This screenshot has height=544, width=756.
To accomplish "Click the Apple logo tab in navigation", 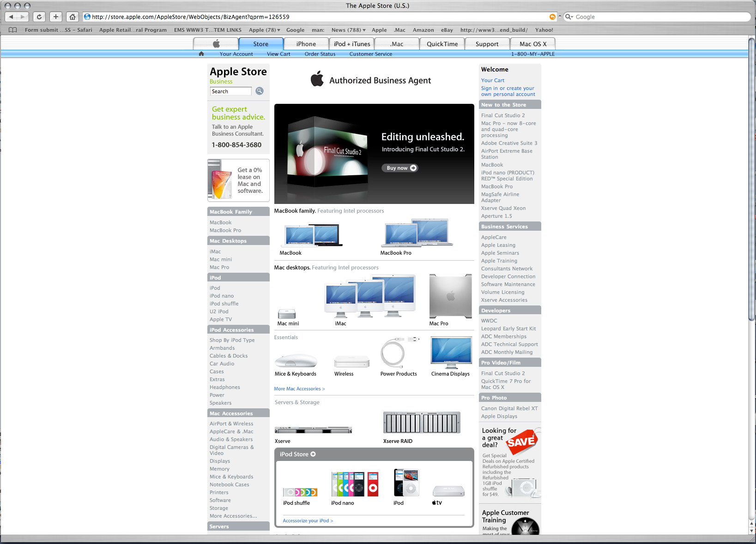I will click(x=216, y=44).
